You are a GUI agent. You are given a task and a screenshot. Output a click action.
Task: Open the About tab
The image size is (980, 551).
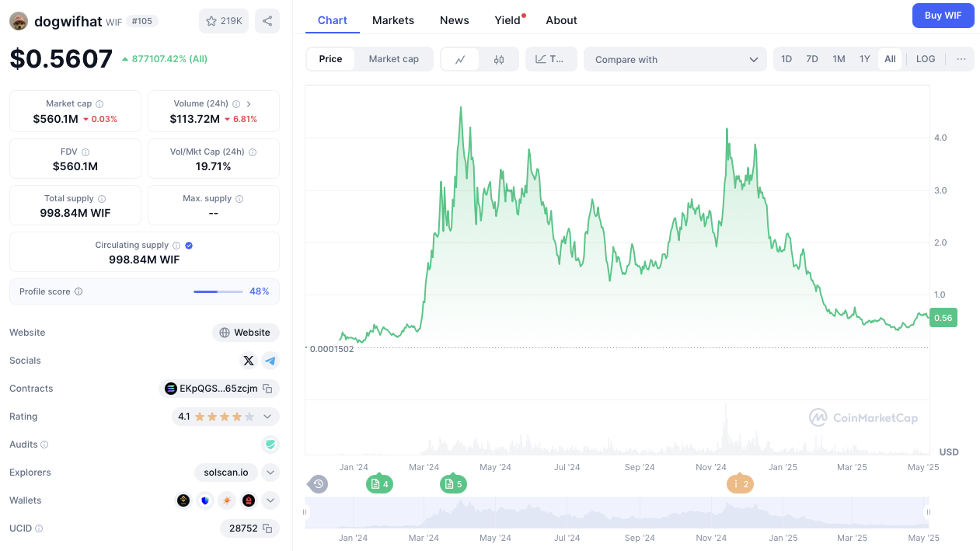pos(561,20)
